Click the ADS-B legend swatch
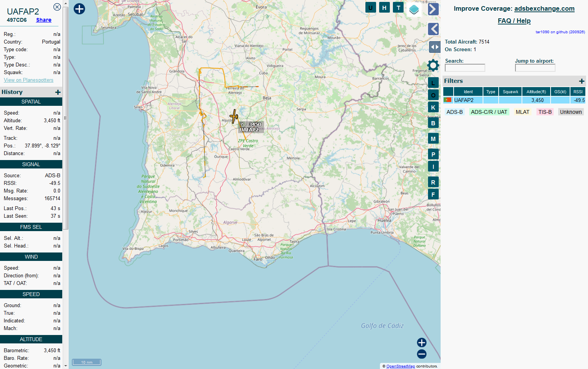The image size is (588, 369). click(454, 112)
